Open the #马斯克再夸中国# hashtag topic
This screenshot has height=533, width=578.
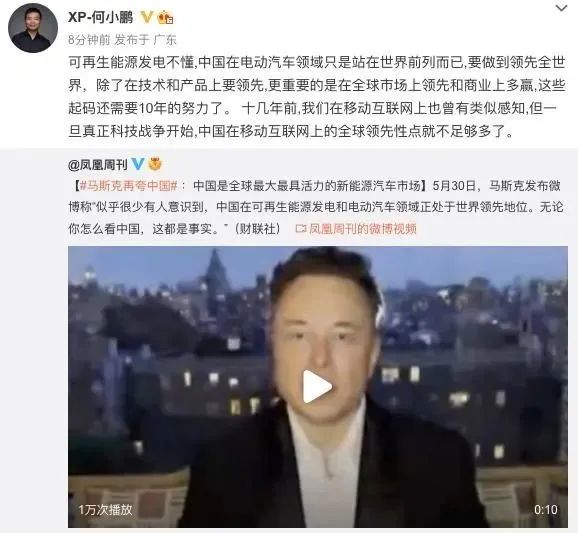tap(129, 185)
